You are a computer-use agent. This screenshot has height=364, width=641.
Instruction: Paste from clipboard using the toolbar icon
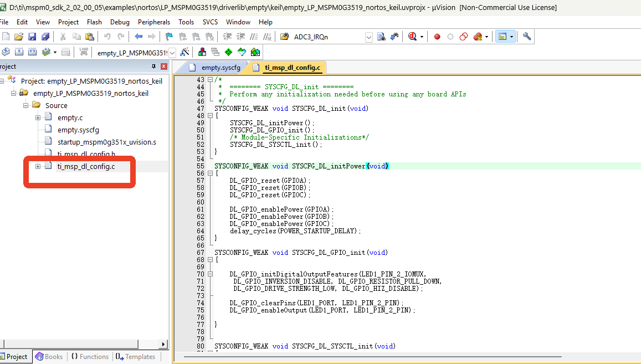[90, 37]
